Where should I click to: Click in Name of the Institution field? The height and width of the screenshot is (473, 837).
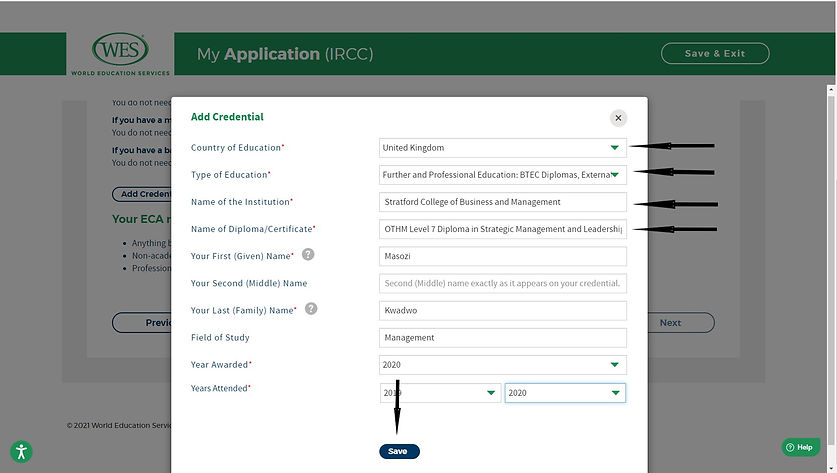(x=502, y=202)
